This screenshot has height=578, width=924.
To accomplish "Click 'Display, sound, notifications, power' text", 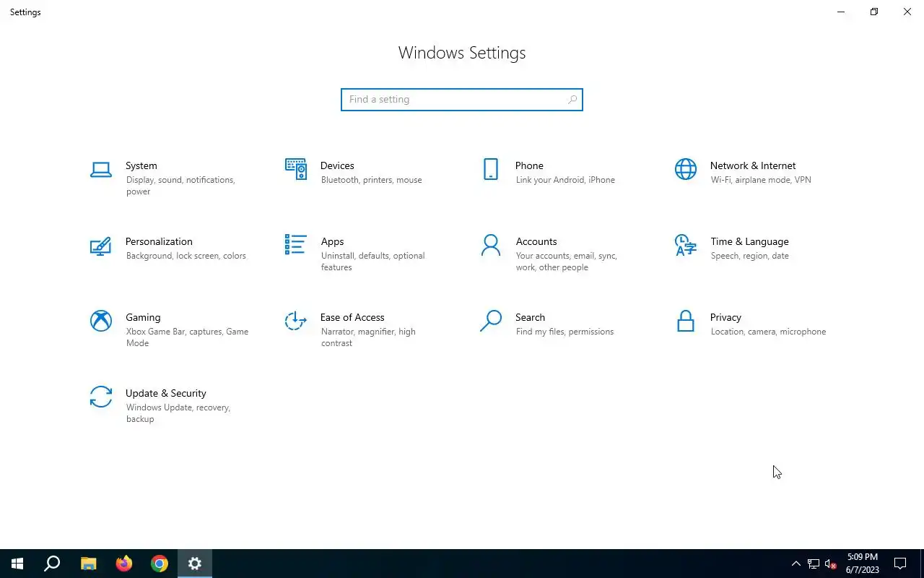I will [x=180, y=186].
